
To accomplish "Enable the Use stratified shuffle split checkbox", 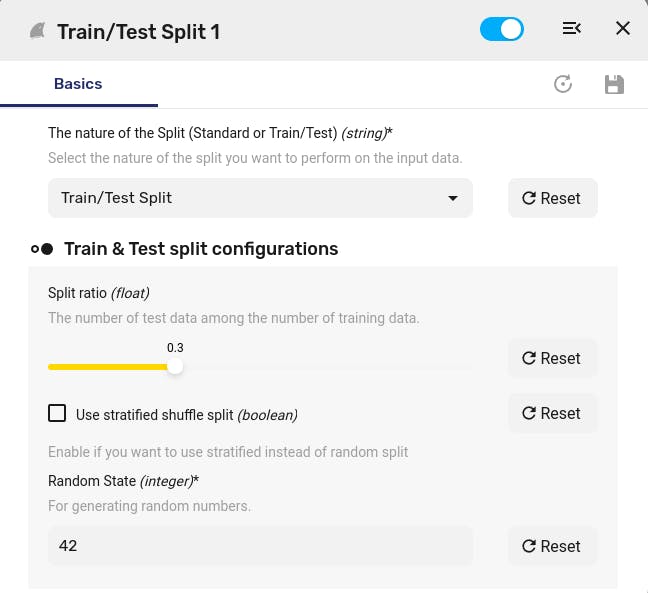I will coord(57,413).
